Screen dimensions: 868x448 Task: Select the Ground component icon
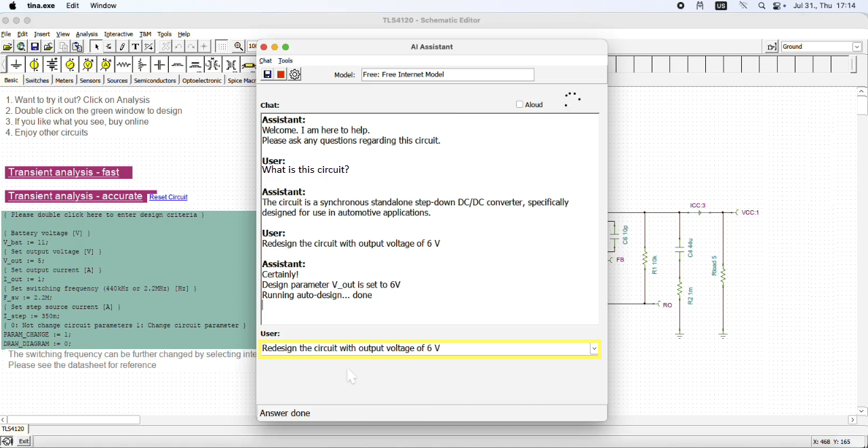tap(16, 65)
